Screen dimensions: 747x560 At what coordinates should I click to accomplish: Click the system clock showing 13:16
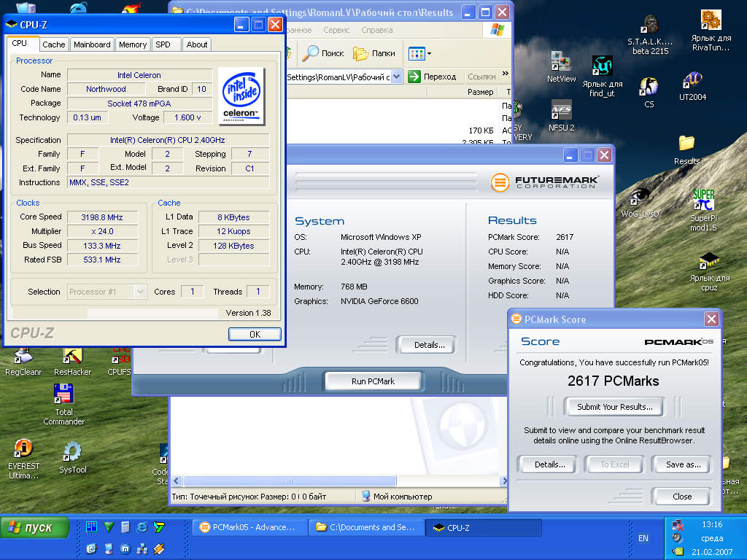[712, 524]
